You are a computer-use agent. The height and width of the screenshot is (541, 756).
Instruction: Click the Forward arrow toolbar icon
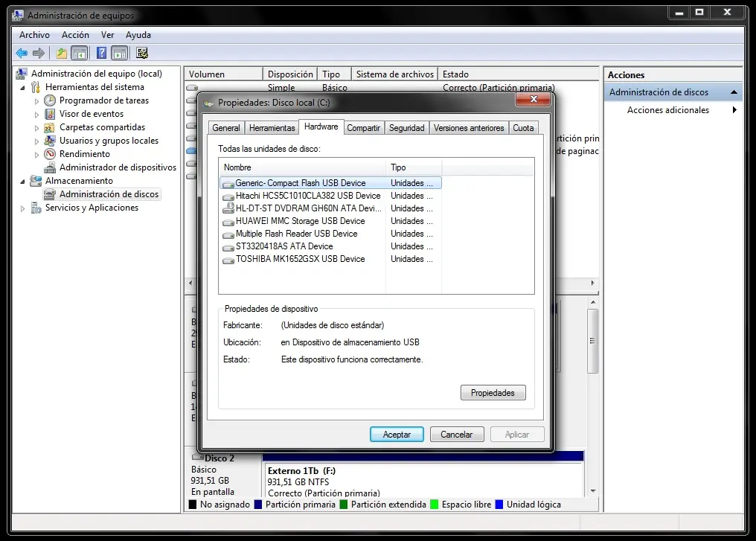tap(39, 53)
